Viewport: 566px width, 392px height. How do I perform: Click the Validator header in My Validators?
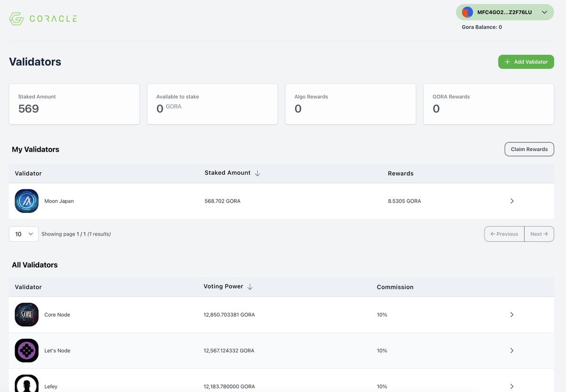pos(28,173)
